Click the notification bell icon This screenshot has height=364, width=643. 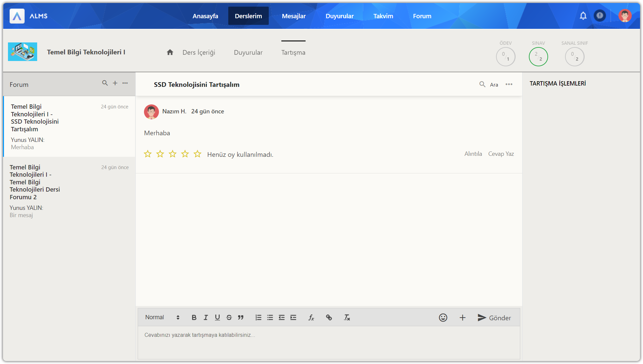pyautogui.click(x=583, y=16)
